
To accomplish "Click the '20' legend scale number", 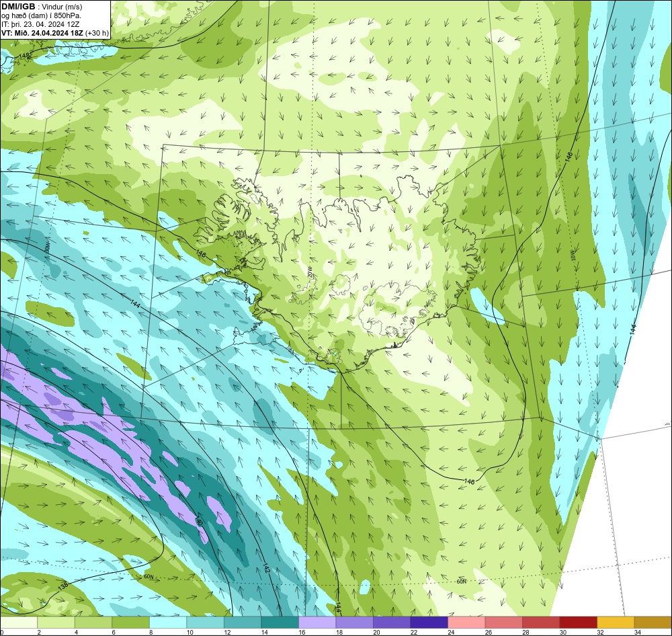I will pos(376,632).
